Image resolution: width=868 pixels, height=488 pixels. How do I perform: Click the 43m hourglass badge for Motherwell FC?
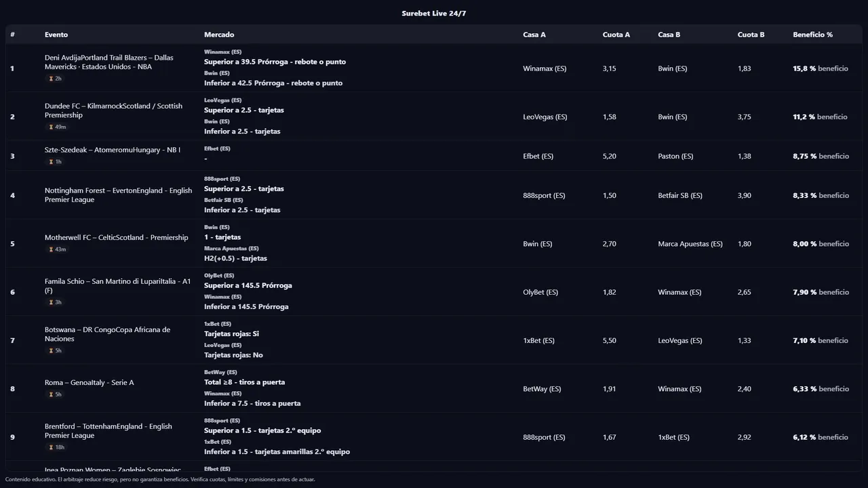57,249
